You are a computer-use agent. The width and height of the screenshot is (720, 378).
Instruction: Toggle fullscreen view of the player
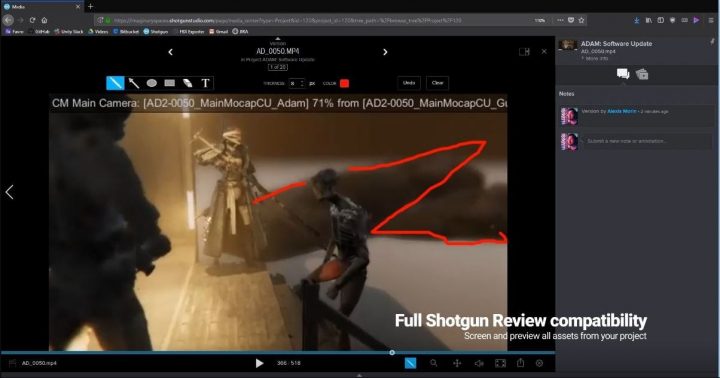click(500, 363)
